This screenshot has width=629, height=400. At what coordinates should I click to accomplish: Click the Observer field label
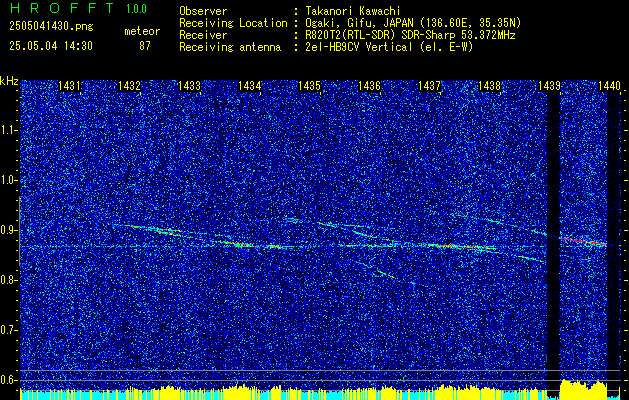203,11
